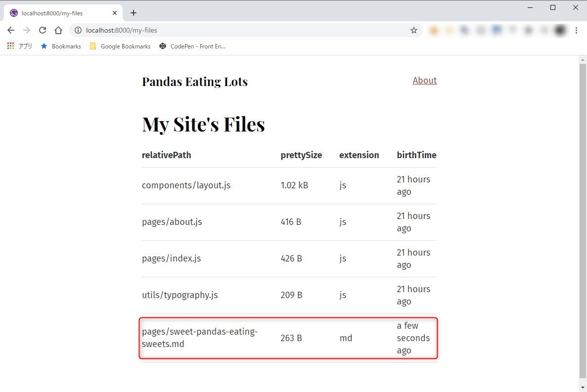Open the CodePen bookmark
This screenshot has width=587, height=392.
point(192,46)
